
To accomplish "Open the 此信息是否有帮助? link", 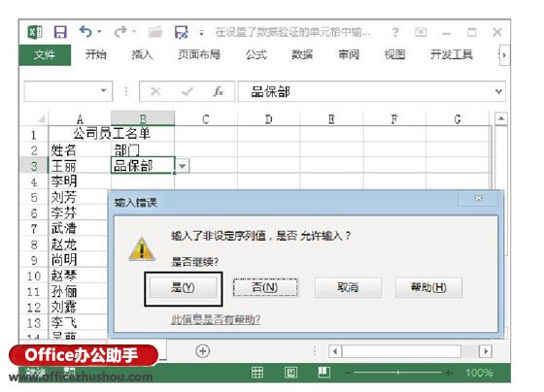I will click(216, 319).
